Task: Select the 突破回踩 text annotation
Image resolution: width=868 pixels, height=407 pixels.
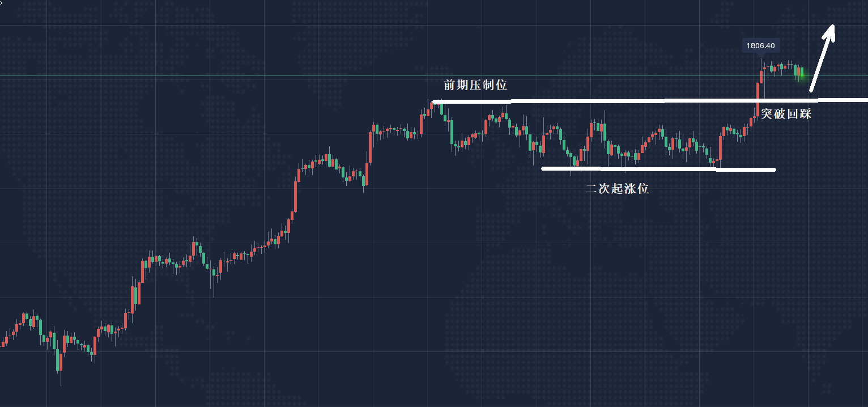Action: coord(786,114)
